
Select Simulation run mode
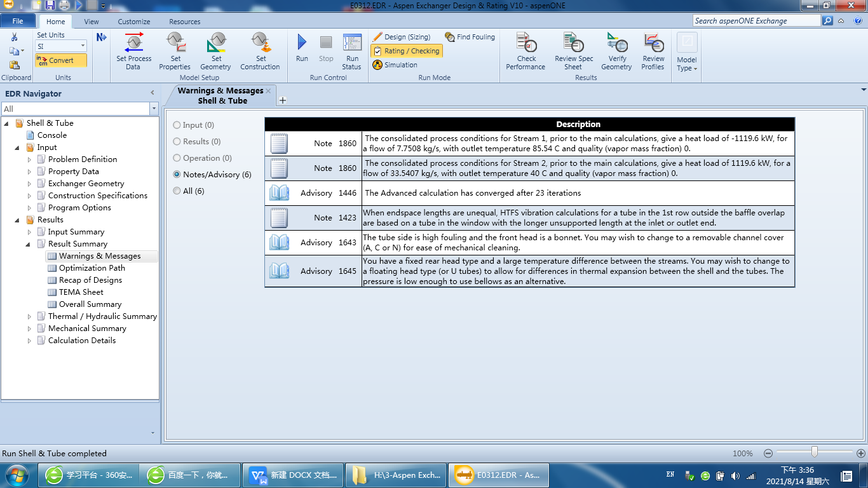click(x=395, y=65)
